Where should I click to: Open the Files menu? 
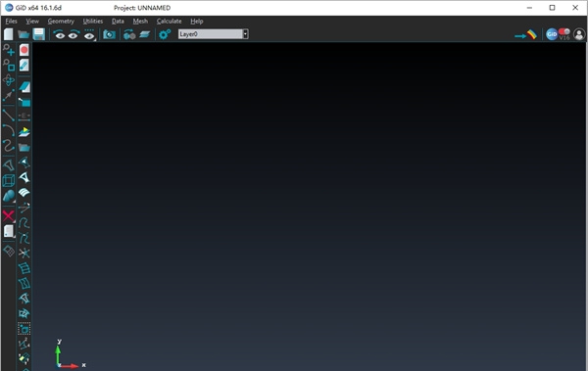11,22
